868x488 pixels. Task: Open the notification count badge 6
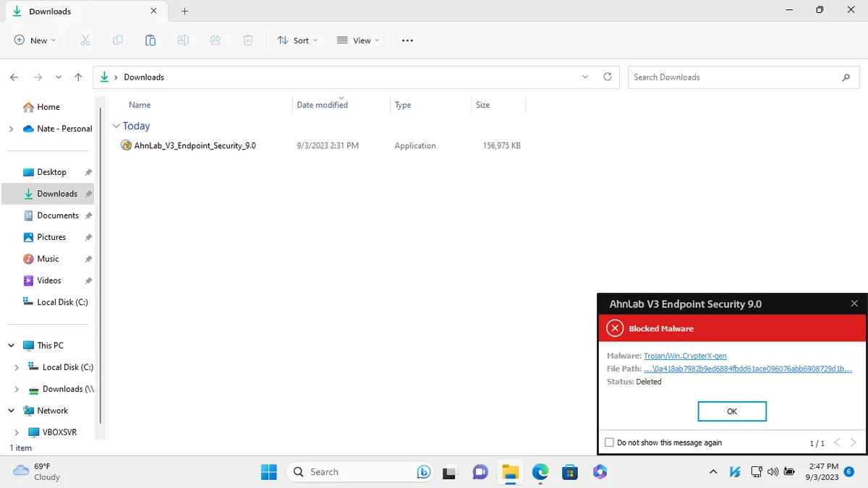848,471
